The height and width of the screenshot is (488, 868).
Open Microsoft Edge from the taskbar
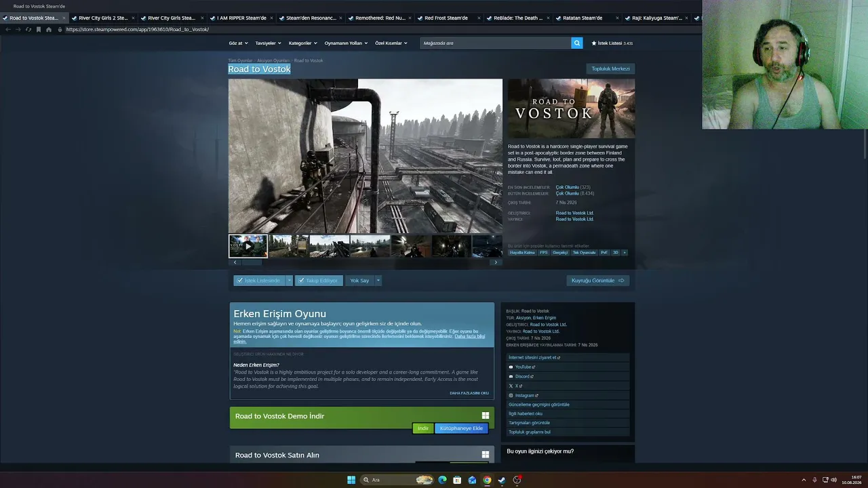point(443,480)
